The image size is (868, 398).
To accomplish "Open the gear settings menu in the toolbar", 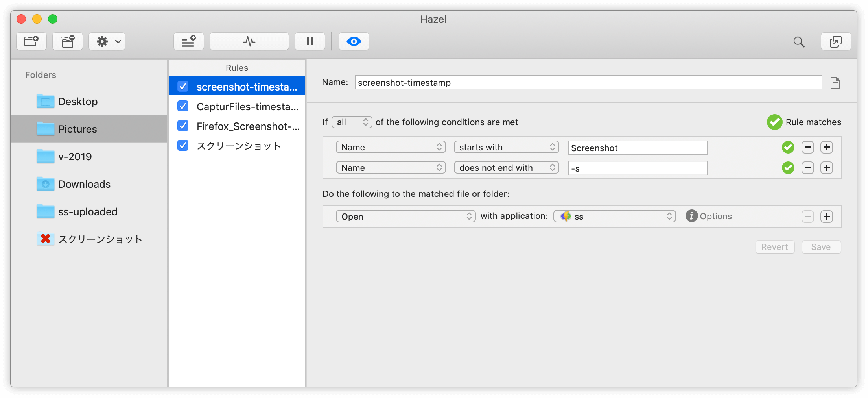I will coord(107,41).
